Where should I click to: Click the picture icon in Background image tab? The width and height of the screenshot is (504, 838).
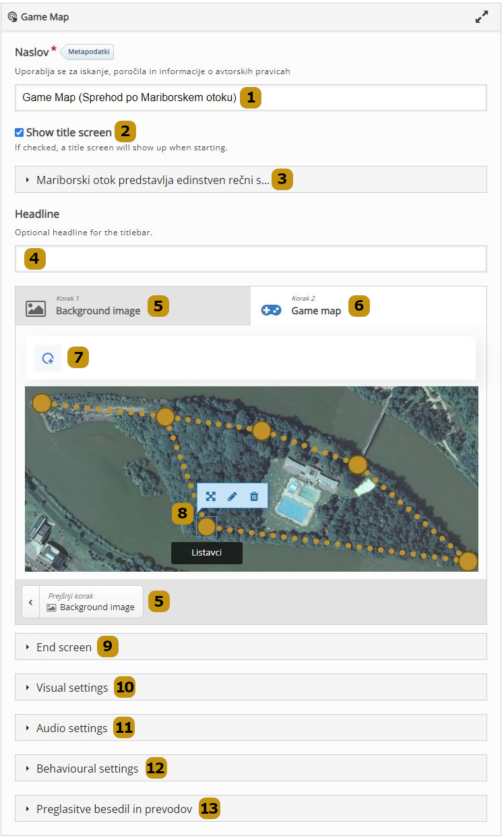click(36, 309)
